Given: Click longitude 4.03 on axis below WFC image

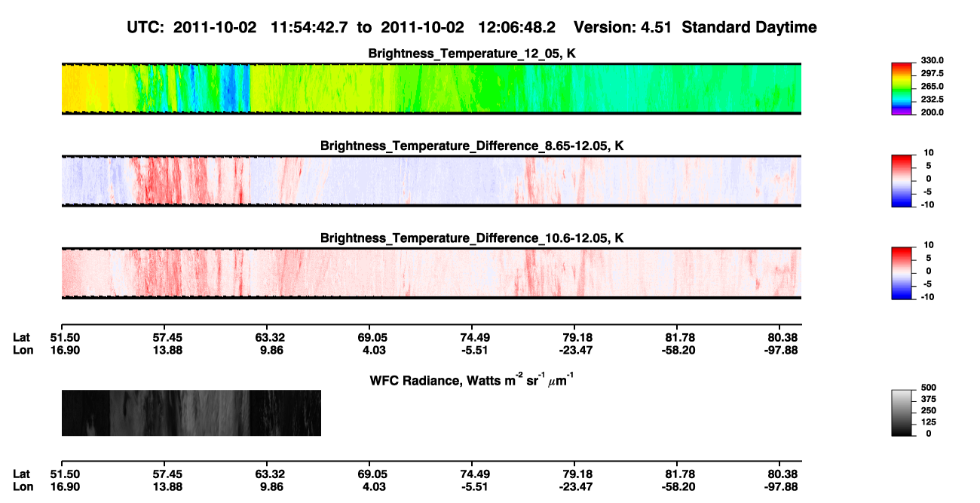Looking at the screenshot, I should [372, 486].
